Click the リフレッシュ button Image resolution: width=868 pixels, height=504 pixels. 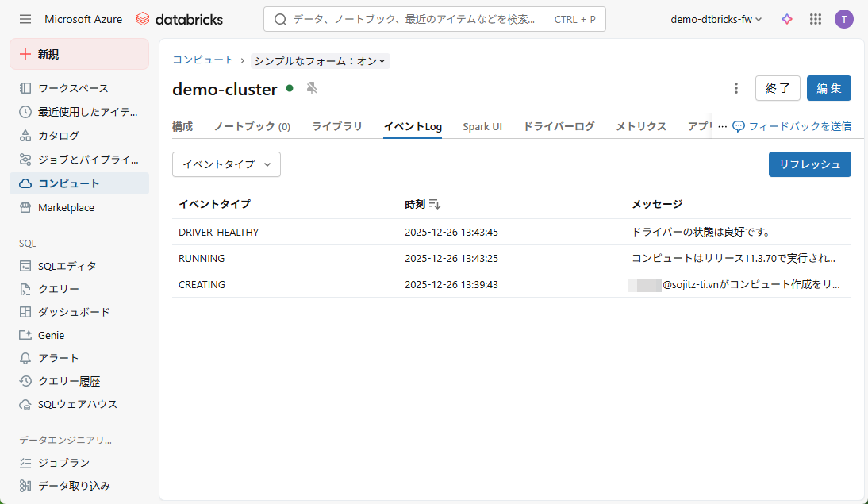click(x=809, y=164)
